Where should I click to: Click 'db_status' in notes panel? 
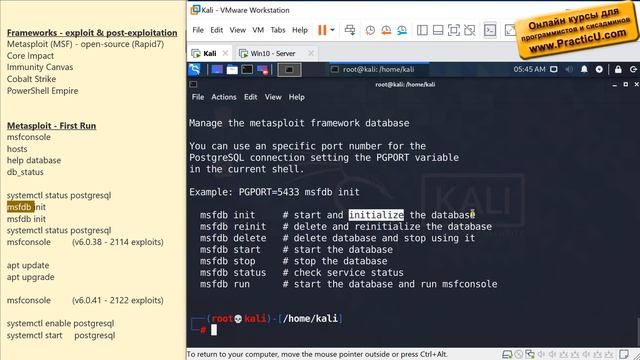pos(25,172)
